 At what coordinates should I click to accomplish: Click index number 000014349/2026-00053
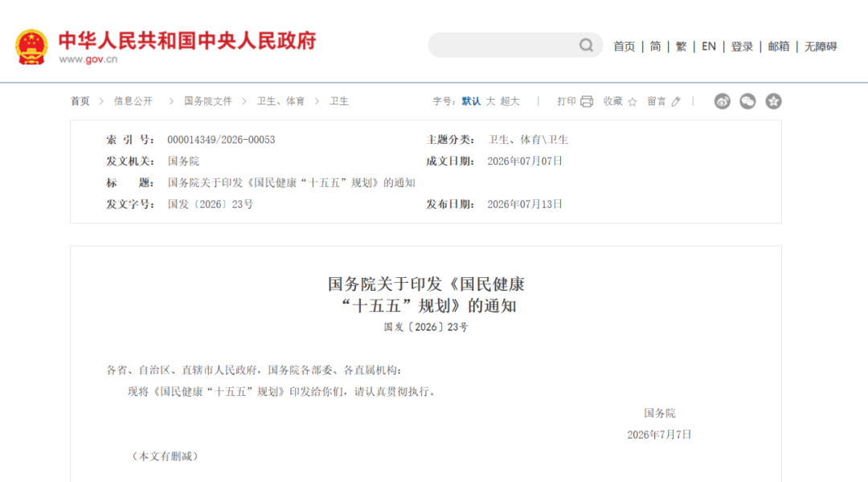pos(222,140)
